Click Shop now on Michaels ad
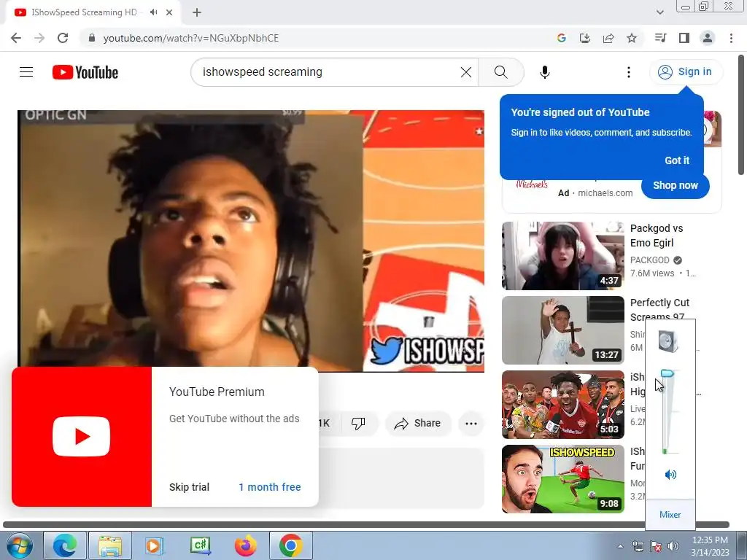The image size is (747, 560). pyautogui.click(x=675, y=185)
